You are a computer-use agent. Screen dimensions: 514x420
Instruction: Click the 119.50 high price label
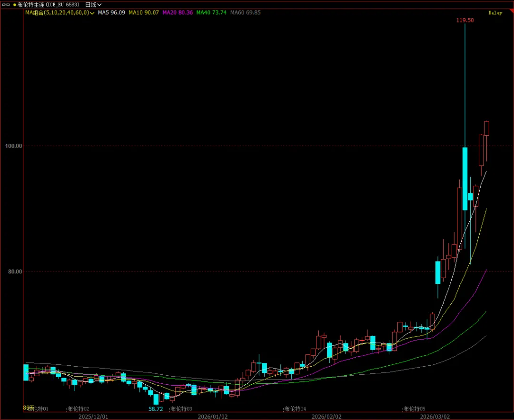[x=465, y=20]
